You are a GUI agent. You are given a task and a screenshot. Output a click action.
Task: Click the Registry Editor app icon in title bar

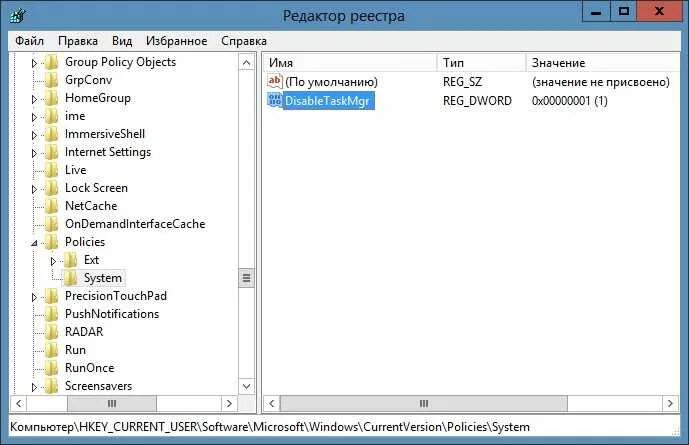pos(18,16)
